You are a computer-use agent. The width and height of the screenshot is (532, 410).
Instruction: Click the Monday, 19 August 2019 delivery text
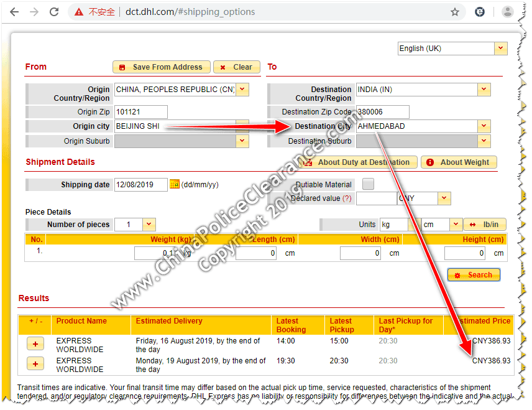point(201,365)
